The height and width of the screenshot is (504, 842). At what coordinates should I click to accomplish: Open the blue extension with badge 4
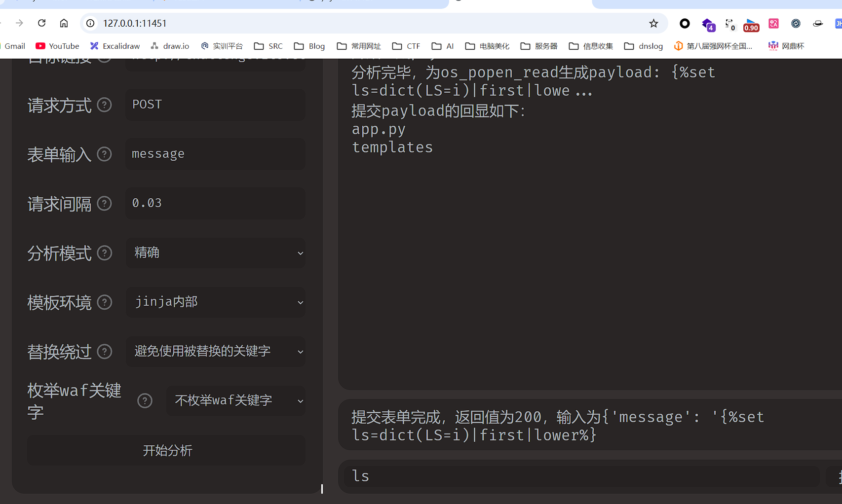click(x=708, y=24)
